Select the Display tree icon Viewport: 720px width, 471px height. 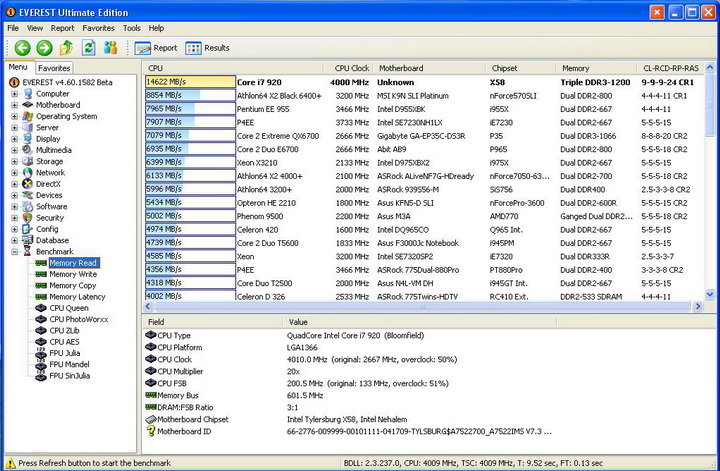(28, 139)
